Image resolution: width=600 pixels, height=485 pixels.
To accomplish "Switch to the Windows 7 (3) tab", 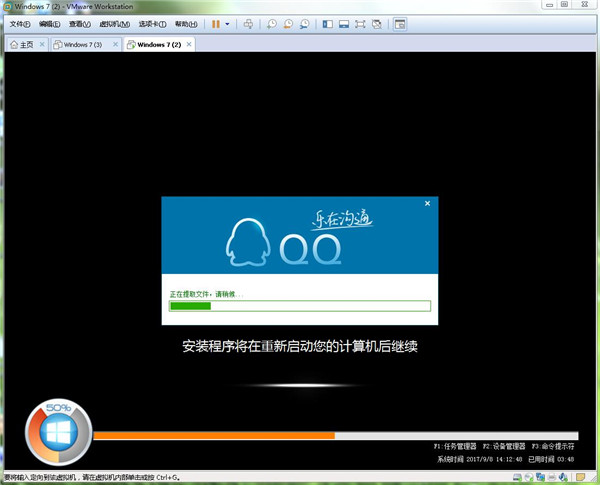I will point(82,45).
